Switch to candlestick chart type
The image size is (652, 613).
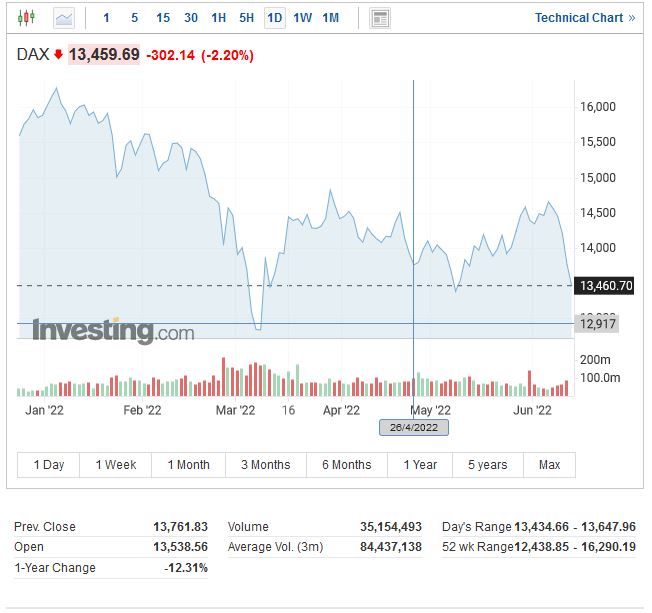(x=26, y=18)
